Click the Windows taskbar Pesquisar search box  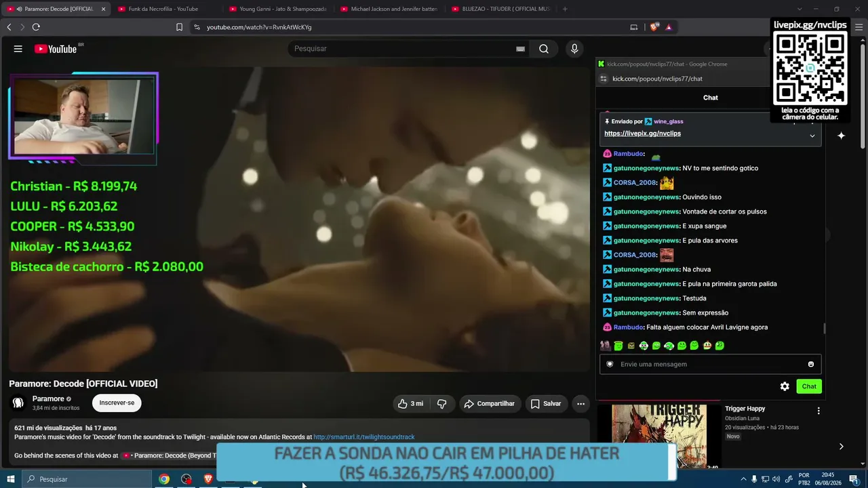[x=86, y=479]
